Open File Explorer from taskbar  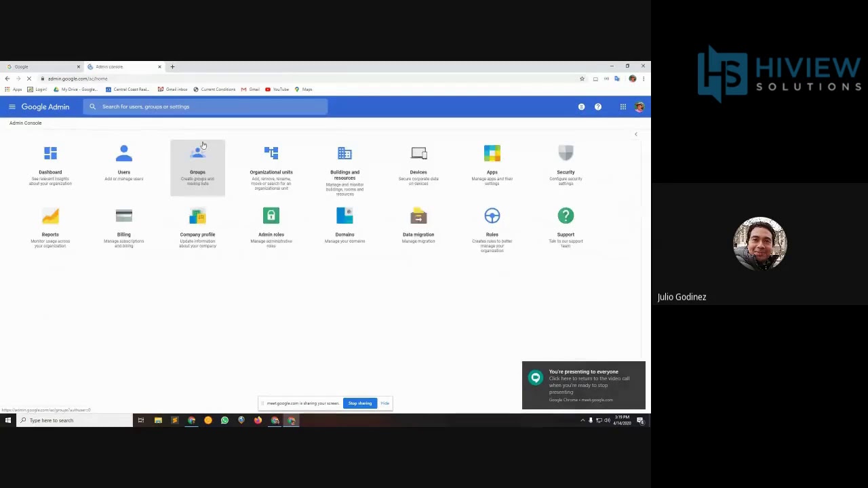coord(158,420)
